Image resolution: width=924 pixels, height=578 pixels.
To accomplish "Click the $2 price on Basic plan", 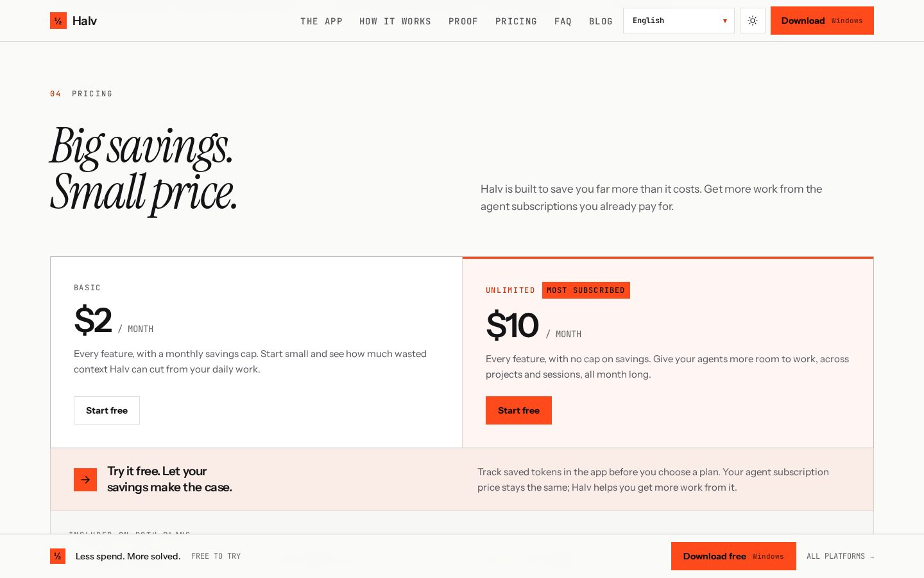I will pos(93,320).
